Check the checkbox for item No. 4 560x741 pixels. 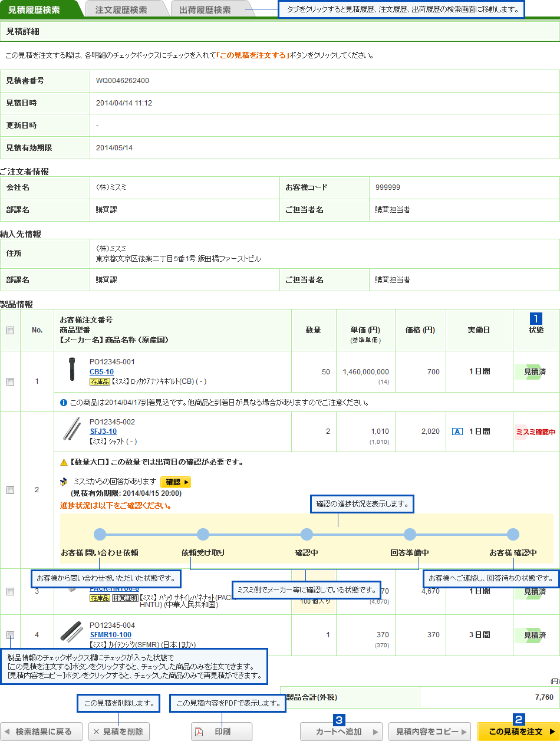(10, 635)
